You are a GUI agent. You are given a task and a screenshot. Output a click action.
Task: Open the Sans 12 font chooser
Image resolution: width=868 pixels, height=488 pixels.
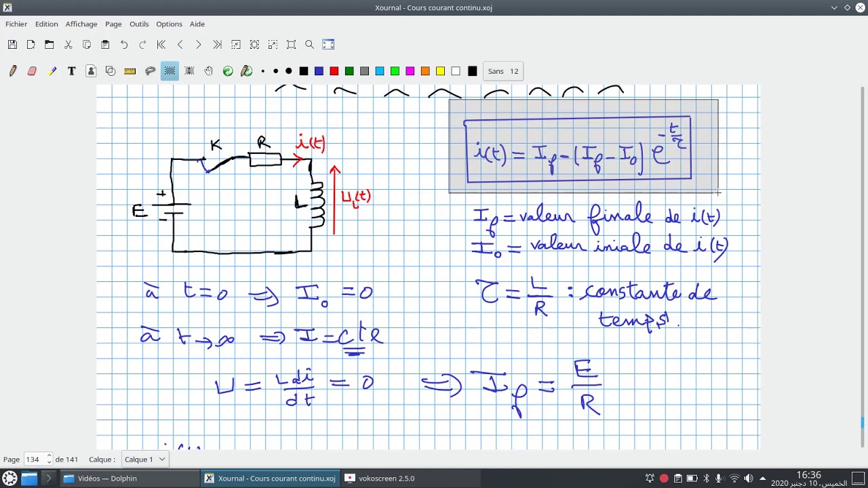502,71
